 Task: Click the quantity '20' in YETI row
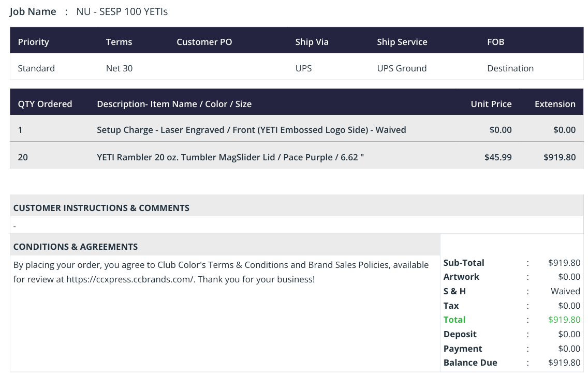point(23,157)
